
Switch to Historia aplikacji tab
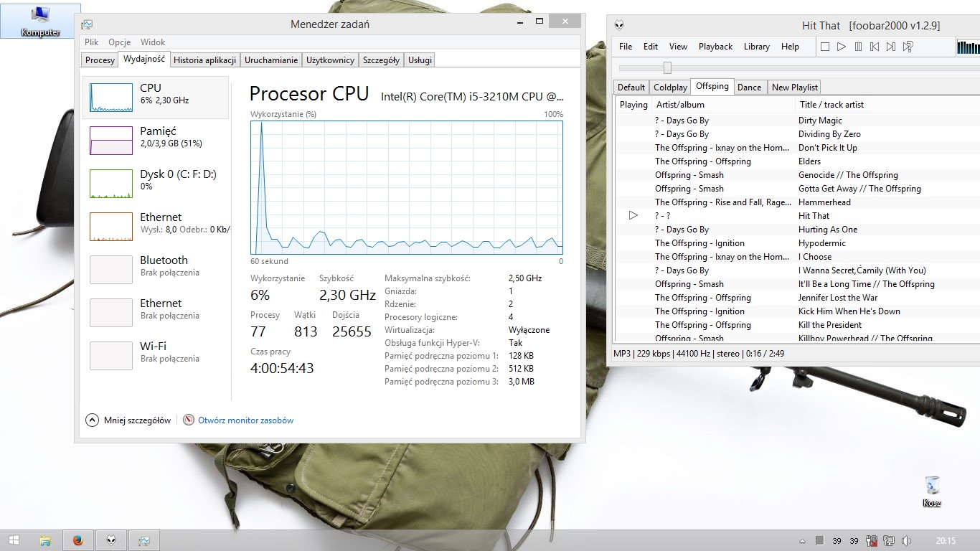click(x=205, y=60)
